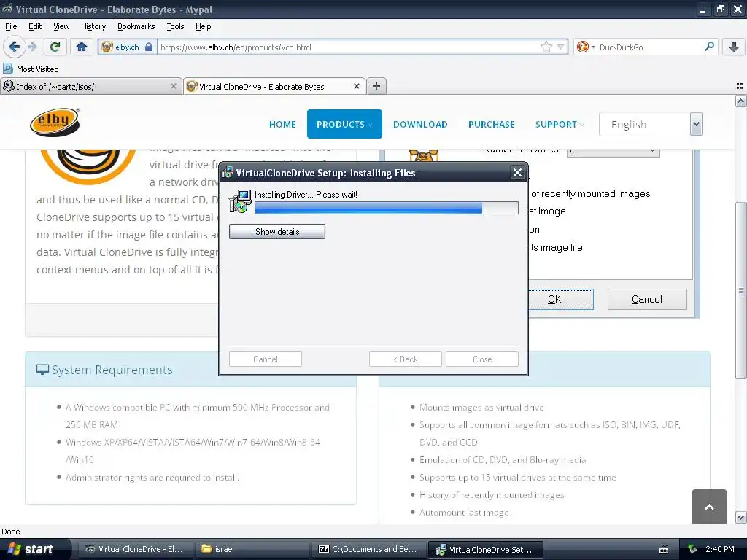
Task: Open the DuckDuckGo search engine selector
Action: (x=585, y=47)
